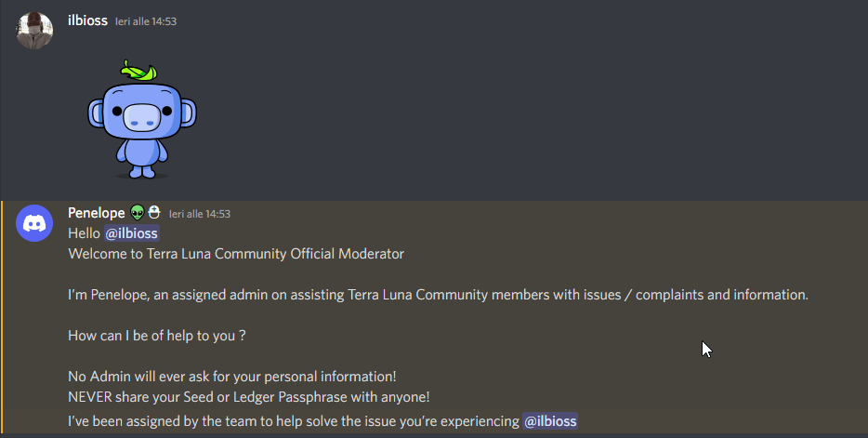Viewport: 868px width, 438px height.
Task: Click the word "Hello" in Penelope's message
Action: pyautogui.click(x=84, y=233)
